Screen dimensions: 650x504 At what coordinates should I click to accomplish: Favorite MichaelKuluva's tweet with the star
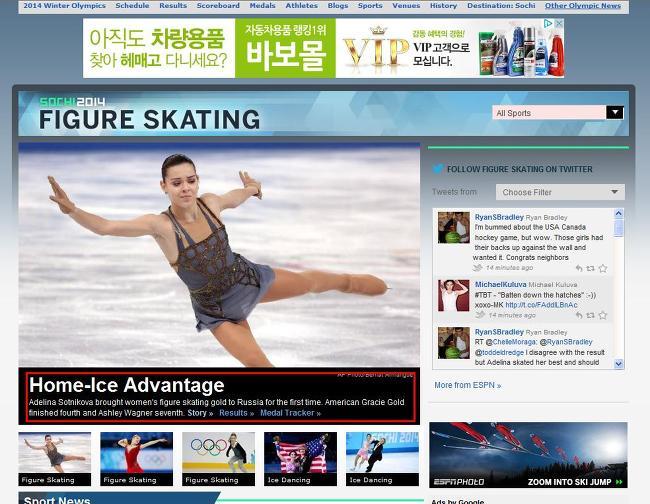(x=603, y=315)
